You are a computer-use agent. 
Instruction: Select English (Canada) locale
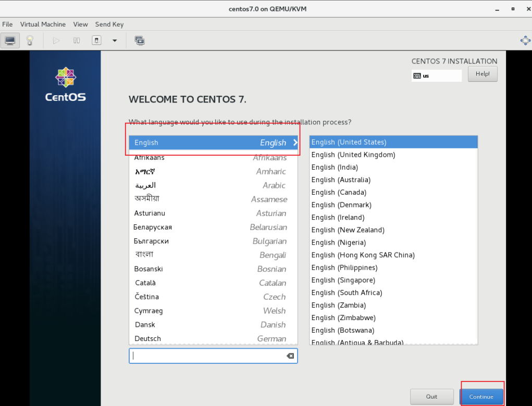[393, 192]
